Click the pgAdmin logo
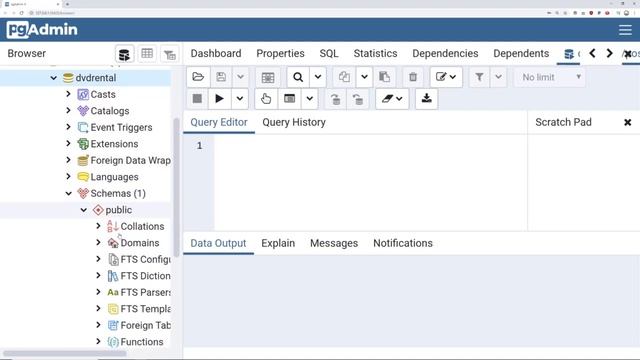Viewport: 640px width, 360px height. 42,30
